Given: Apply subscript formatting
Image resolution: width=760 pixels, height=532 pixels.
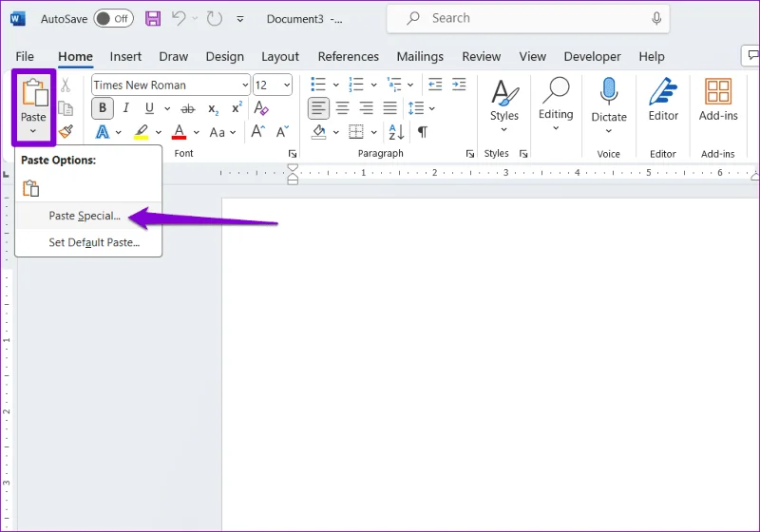Looking at the screenshot, I should click(x=213, y=108).
